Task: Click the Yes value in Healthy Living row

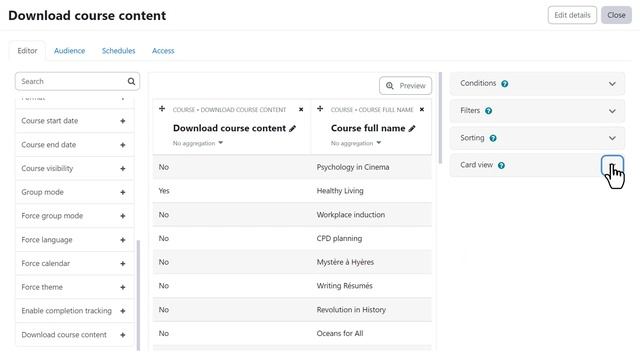Action: click(x=164, y=191)
